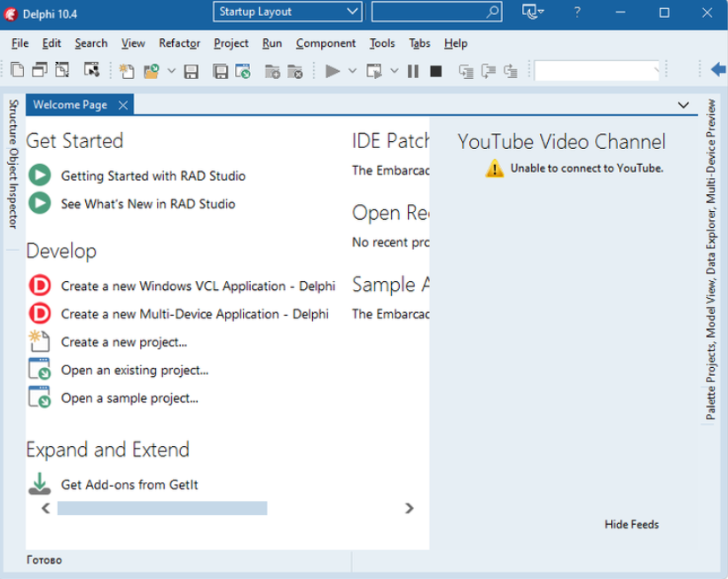Click the Add file to project icon
The height and width of the screenshot is (579, 728).
click(272, 71)
